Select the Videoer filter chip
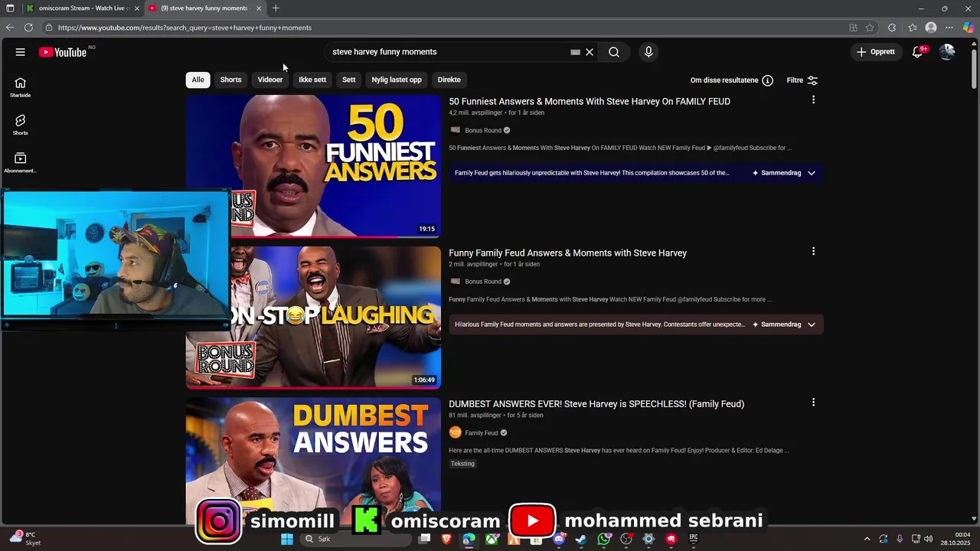The height and width of the screenshot is (551, 980). coord(270,80)
